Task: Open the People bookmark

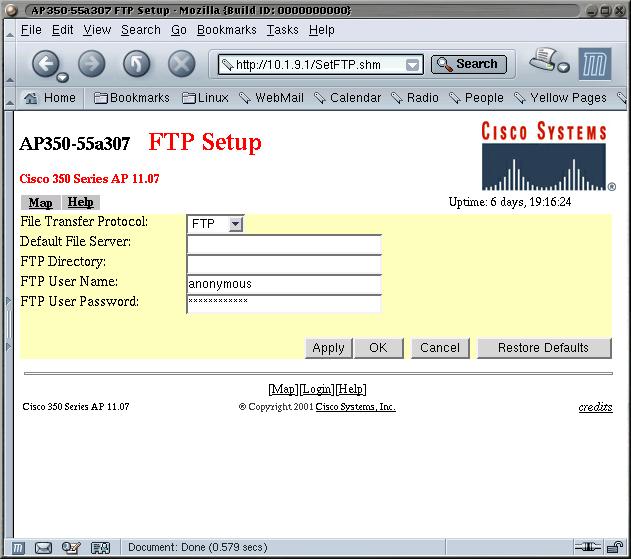Action: pyautogui.click(x=476, y=98)
